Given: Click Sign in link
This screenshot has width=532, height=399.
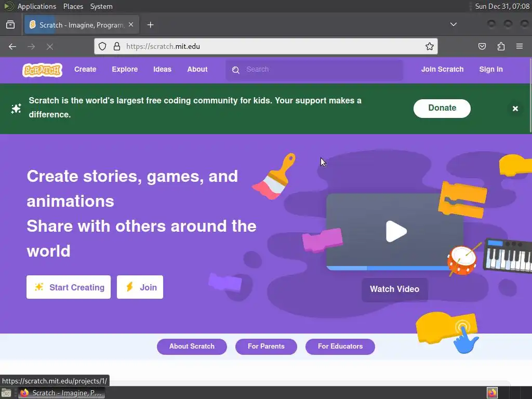Looking at the screenshot, I should (x=490, y=69).
